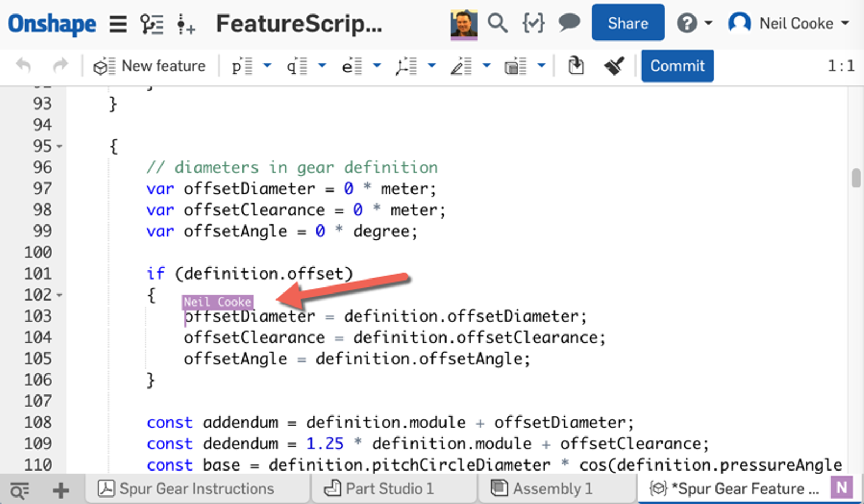The image size is (864, 504).
Task: Open the comments speech bubble icon
Action: [569, 23]
